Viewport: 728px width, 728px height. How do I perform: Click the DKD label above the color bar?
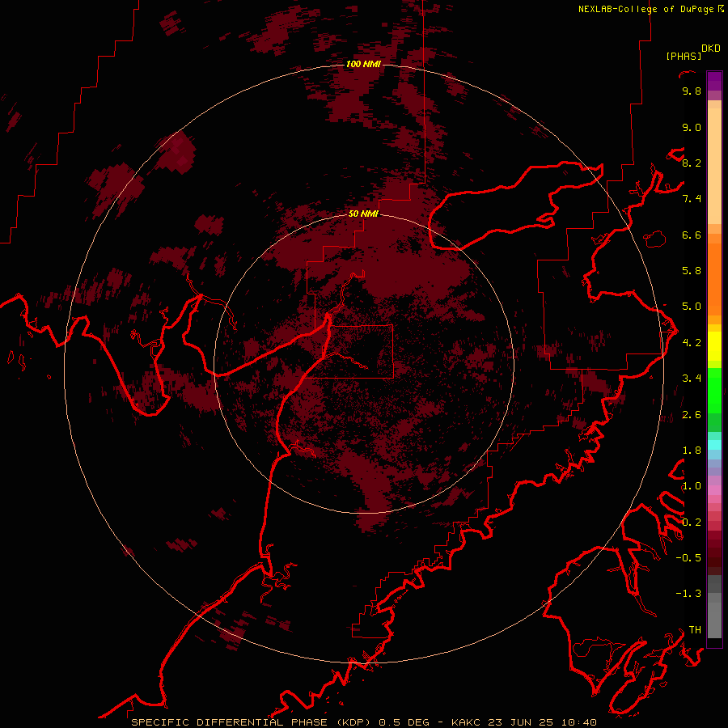click(711, 48)
